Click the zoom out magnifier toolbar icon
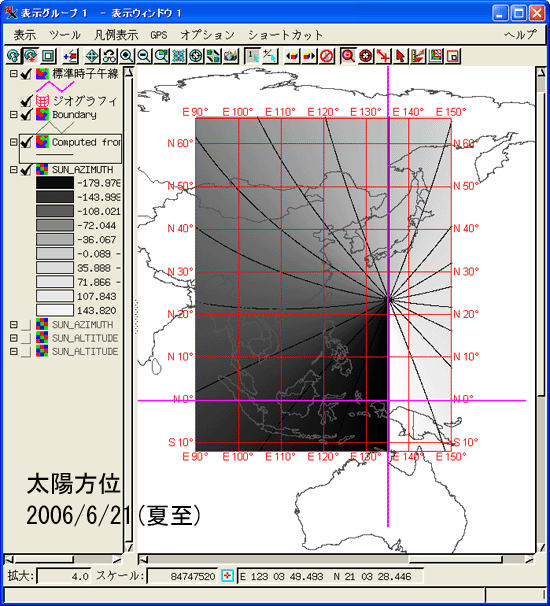Image resolution: width=550 pixels, height=606 pixels. 144,56
